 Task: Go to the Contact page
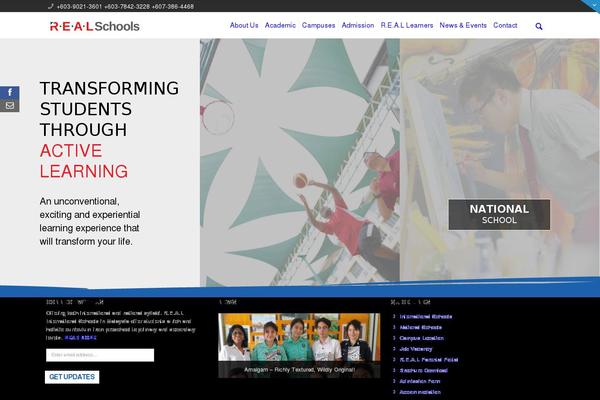505,25
